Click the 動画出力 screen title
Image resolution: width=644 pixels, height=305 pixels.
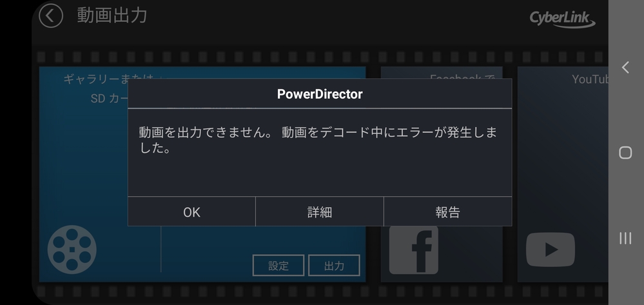pos(112,15)
